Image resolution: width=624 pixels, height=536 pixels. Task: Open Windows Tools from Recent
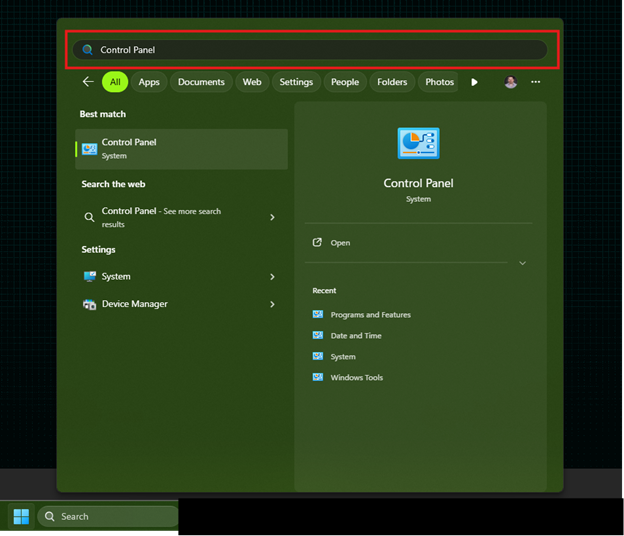pos(357,377)
